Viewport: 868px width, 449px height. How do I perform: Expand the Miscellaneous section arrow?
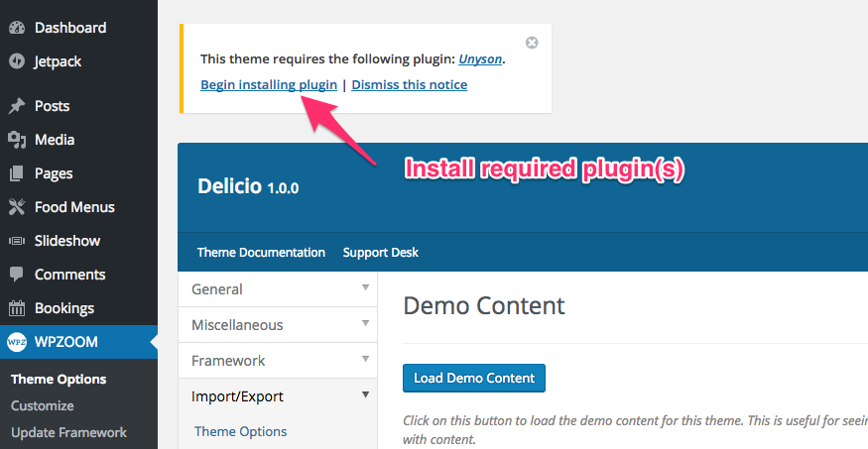365,323
